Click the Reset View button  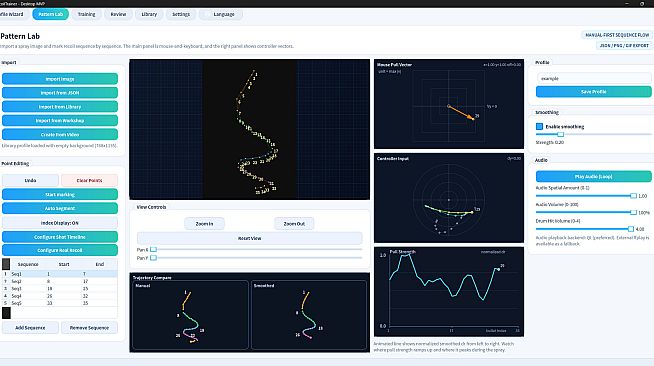pyautogui.click(x=249, y=238)
